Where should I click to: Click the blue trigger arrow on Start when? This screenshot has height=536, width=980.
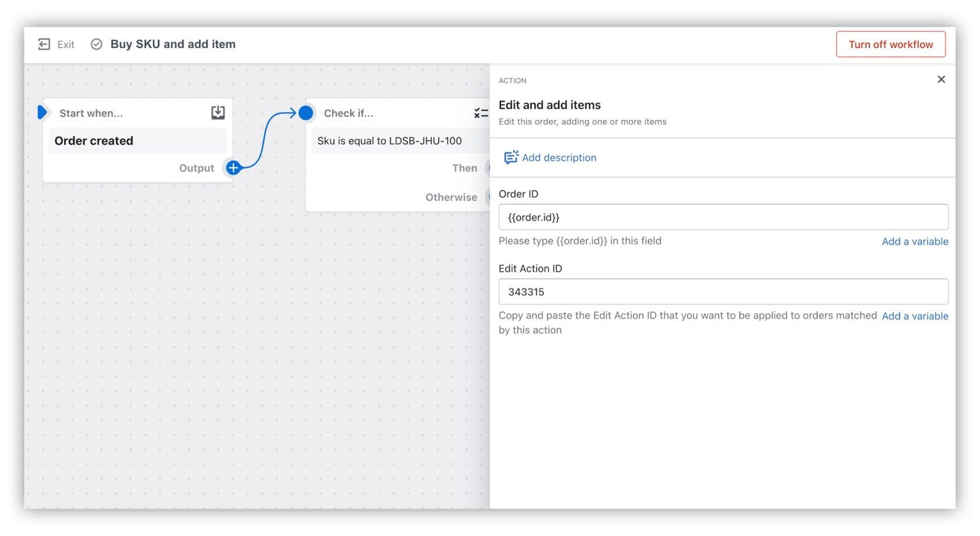coord(42,112)
